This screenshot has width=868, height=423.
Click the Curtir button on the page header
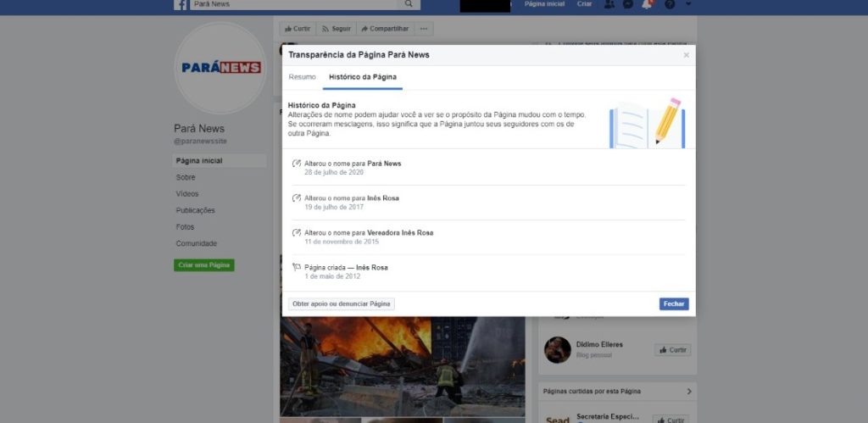297,29
